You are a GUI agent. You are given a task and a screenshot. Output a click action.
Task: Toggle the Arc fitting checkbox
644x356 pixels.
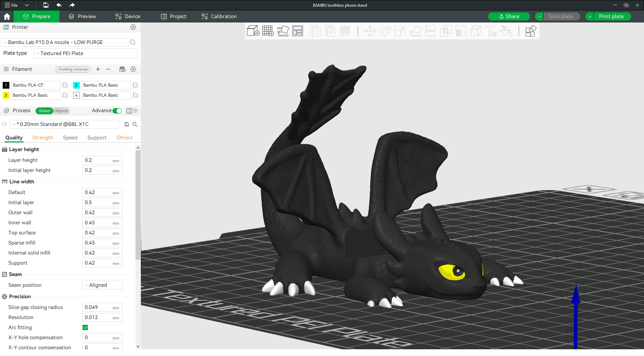(x=85, y=327)
